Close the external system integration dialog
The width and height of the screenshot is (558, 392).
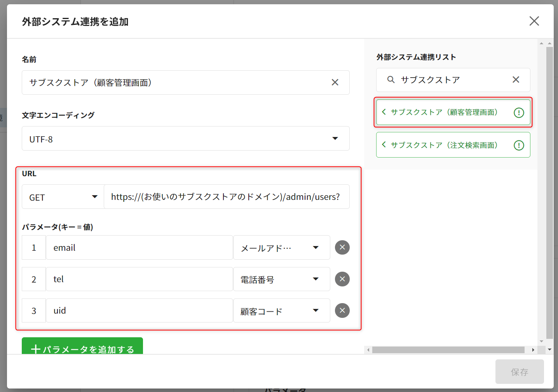[x=534, y=21]
